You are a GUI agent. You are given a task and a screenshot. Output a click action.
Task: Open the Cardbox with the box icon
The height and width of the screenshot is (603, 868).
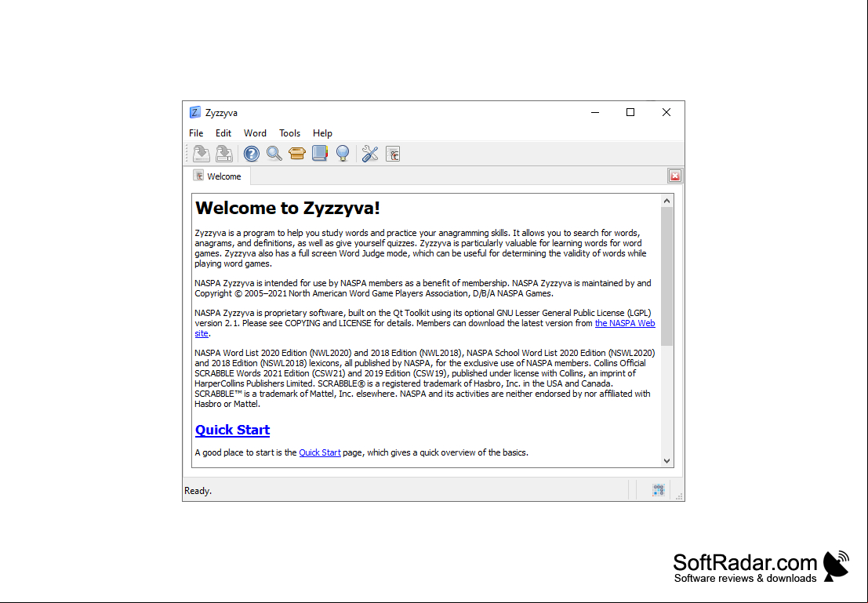[296, 154]
